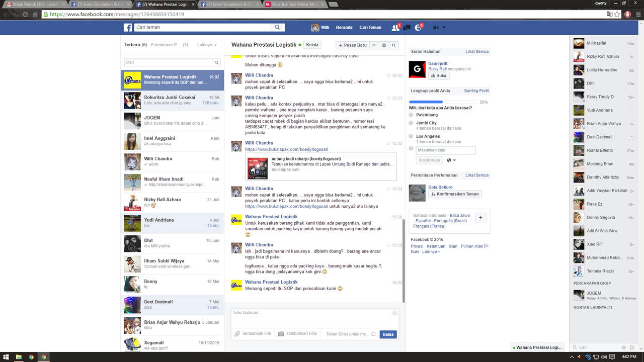Select the Los Angeles radio option

click(411, 136)
